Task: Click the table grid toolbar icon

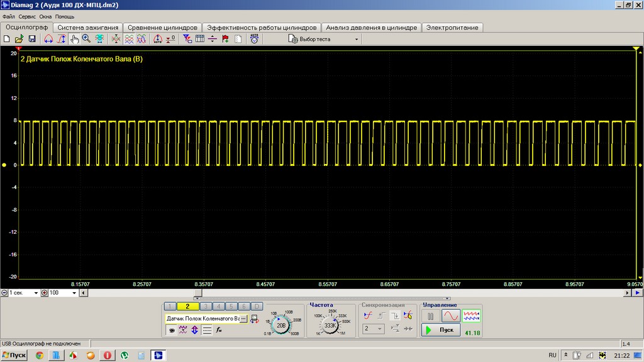Action: click(x=200, y=39)
